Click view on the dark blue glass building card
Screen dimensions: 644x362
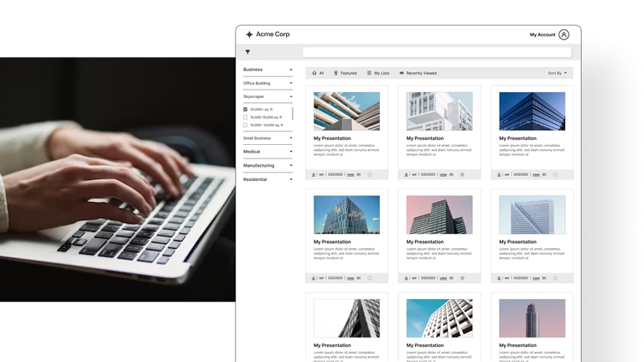536,175
